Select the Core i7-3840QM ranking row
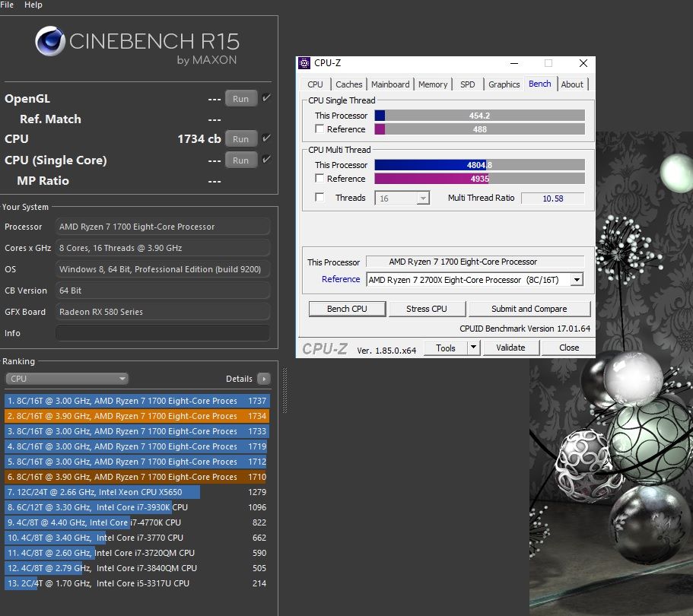Viewport: 693px width, 616px height. click(x=137, y=568)
